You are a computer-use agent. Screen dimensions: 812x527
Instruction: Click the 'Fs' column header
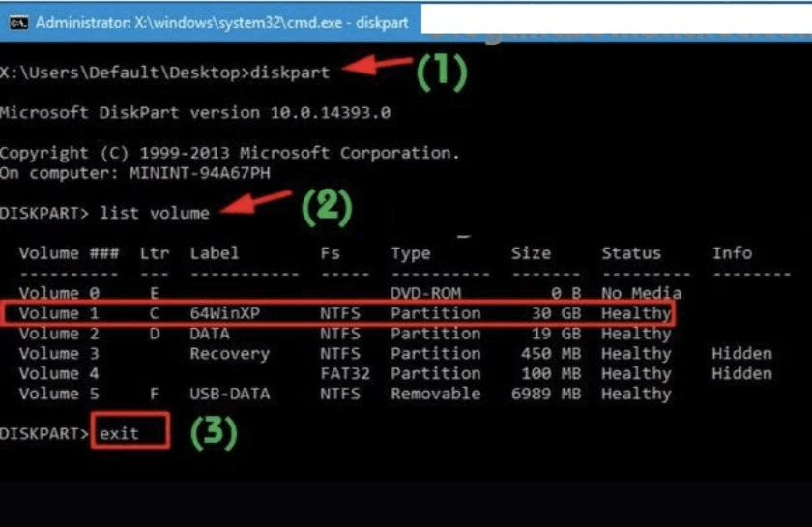click(x=330, y=253)
